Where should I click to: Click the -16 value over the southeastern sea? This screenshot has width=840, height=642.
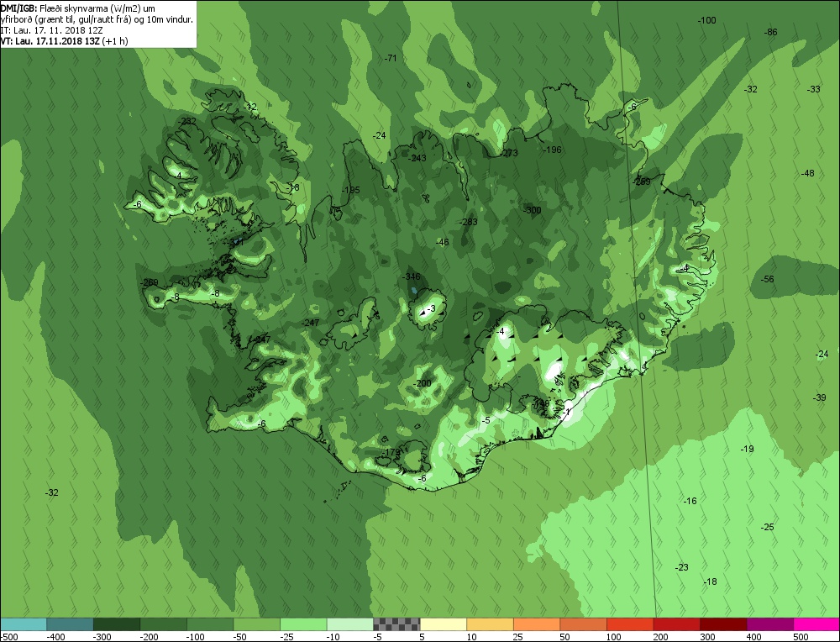click(690, 501)
